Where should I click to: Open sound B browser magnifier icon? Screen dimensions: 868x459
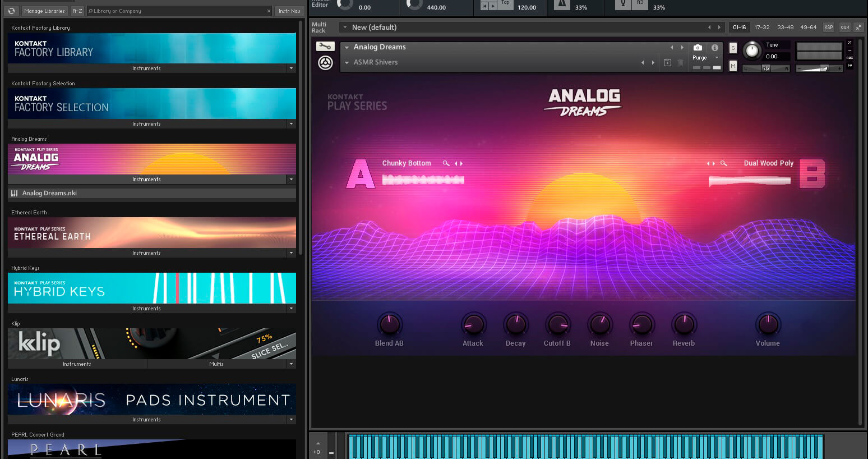click(x=724, y=163)
